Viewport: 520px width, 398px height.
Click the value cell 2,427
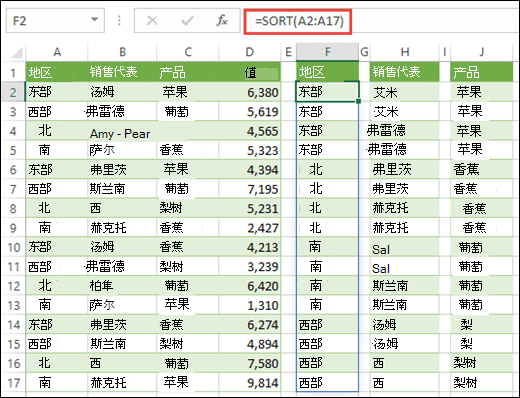[x=250, y=228]
